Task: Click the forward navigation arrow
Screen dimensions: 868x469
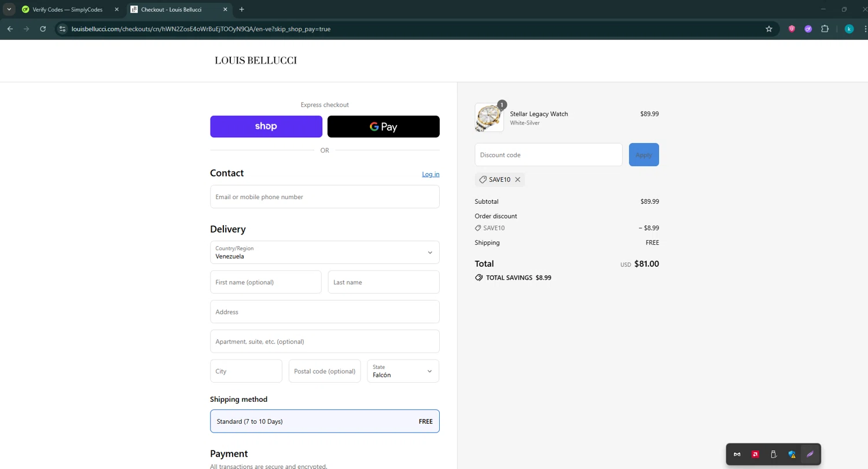Action: pyautogui.click(x=26, y=29)
